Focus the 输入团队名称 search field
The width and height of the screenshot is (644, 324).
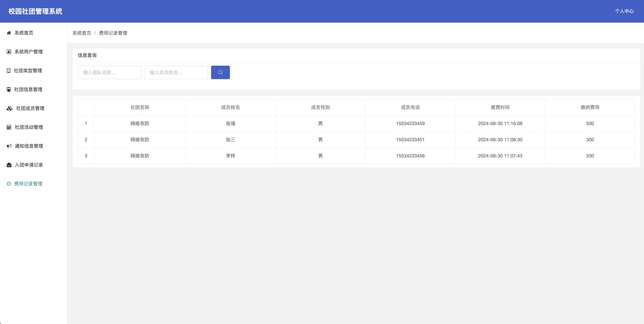(109, 73)
